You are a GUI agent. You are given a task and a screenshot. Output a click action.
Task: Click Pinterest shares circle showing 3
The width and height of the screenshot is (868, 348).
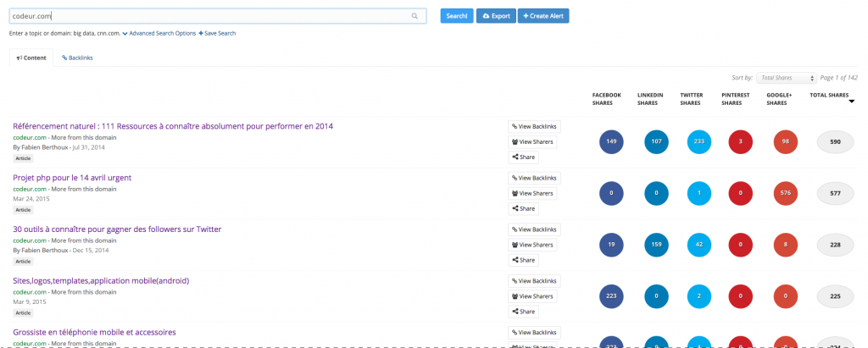point(743,142)
